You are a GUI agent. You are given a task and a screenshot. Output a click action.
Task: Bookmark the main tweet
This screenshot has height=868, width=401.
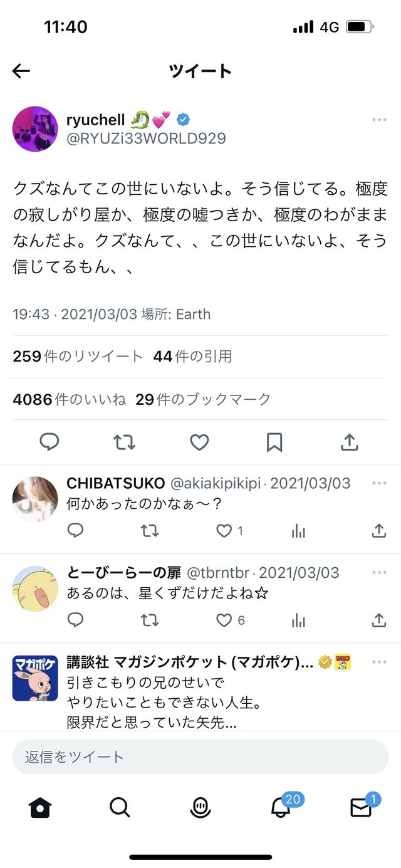point(274,442)
